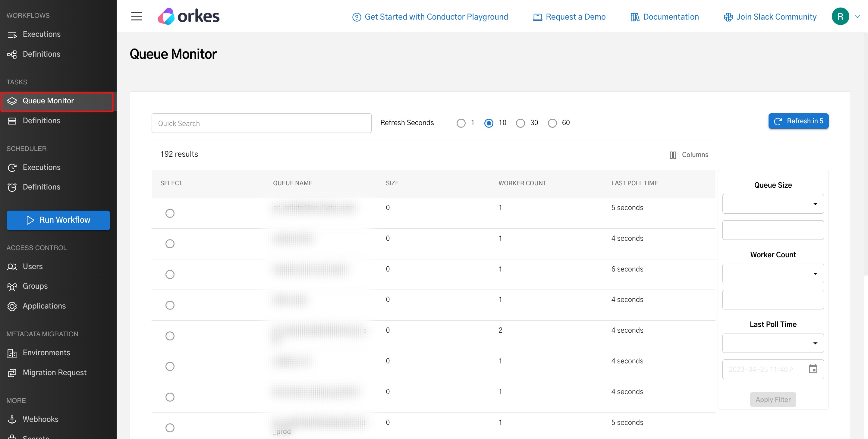This screenshot has height=439, width=868.
Task: Open the Documentation link
Action: coord(671,17)
